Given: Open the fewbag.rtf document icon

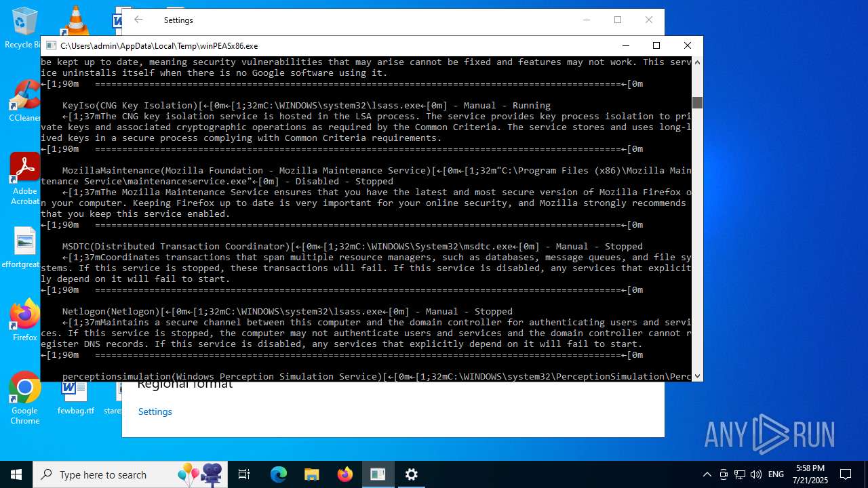Looking at the screenshot, I should click(75, 399).
